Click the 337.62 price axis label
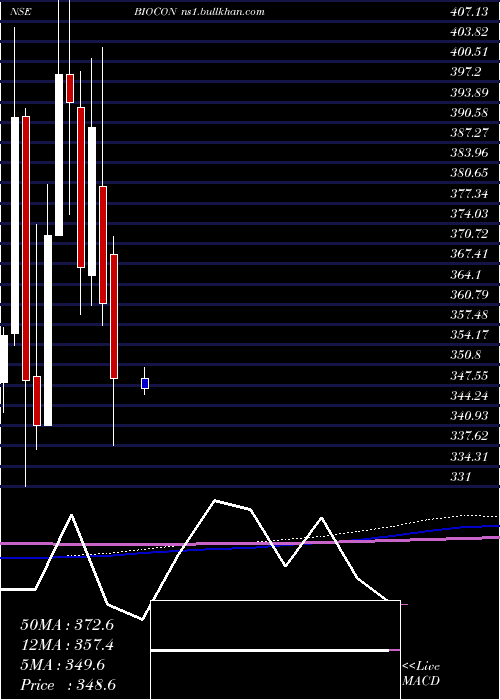Viewport: 500px width, 700px height. [x=469, y=435]
